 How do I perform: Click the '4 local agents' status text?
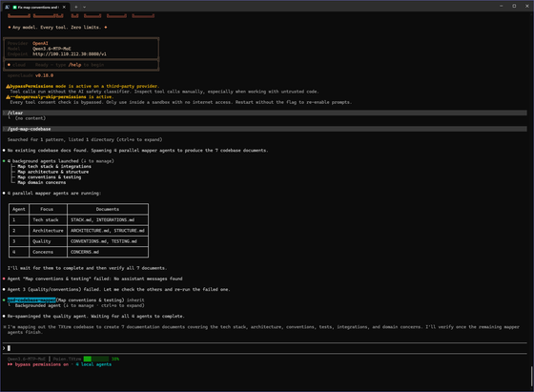pyautogui.click(x=93, y=364)
